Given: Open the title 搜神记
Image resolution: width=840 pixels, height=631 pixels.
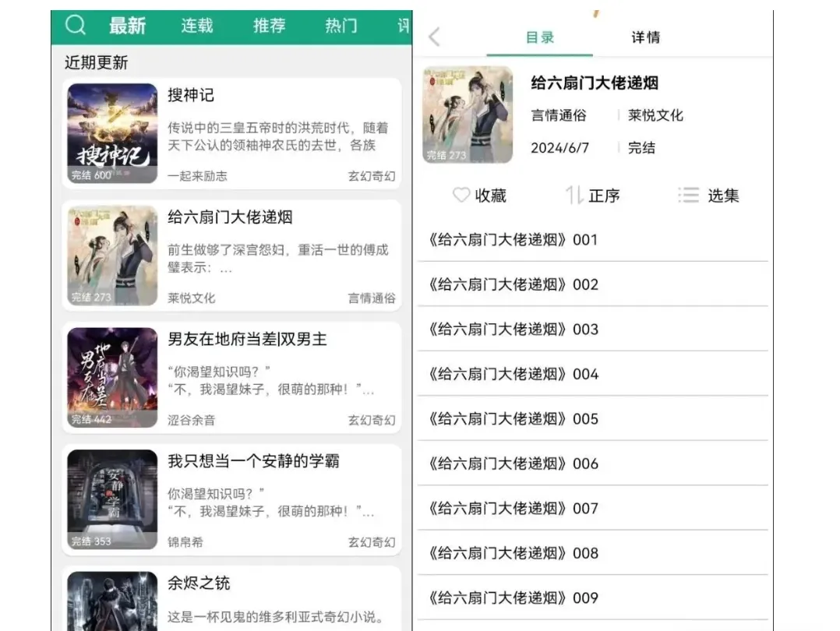Looking at the screenshot, I should 191,95.
